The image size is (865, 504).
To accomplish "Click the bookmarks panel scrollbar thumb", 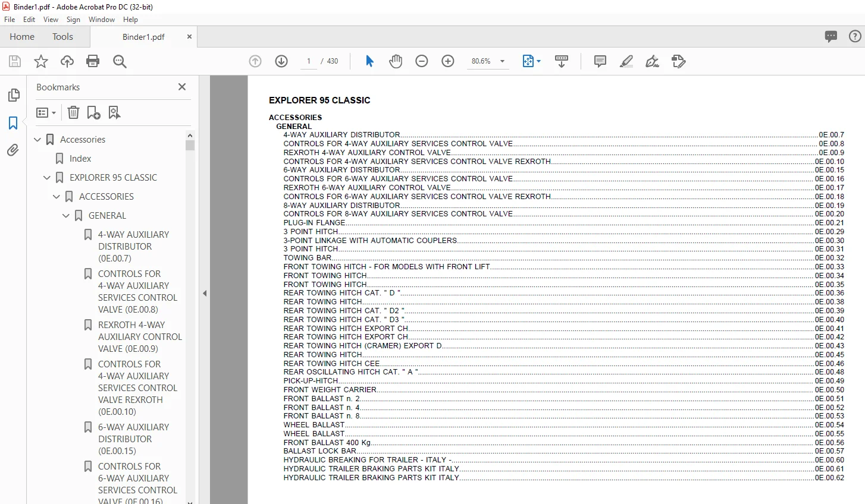I will click(190, 145).
